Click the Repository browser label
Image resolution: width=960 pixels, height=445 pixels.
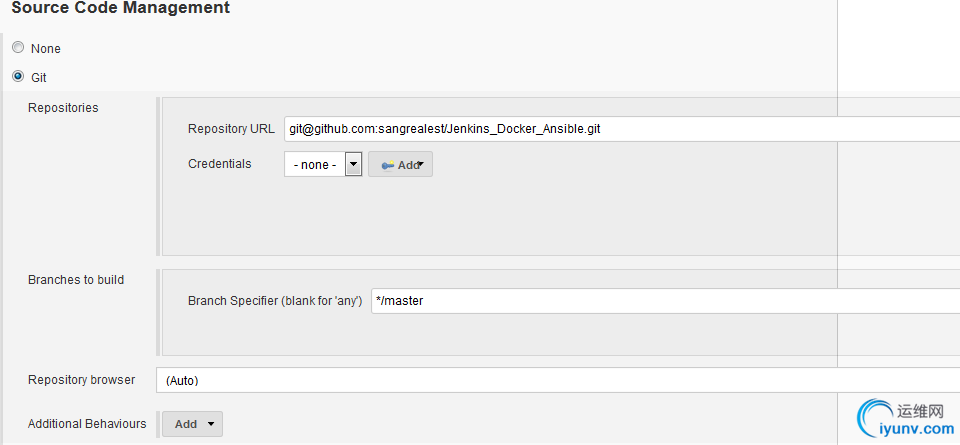[x=81, y=380]
